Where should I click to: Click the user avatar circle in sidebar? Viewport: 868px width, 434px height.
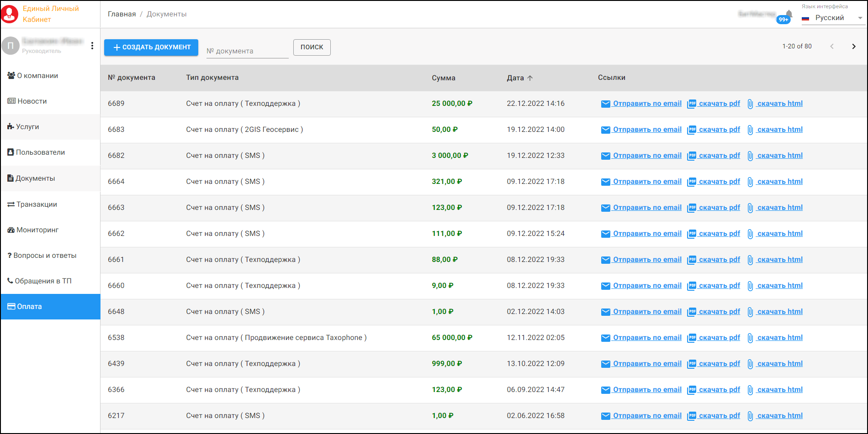click(11, 46)
